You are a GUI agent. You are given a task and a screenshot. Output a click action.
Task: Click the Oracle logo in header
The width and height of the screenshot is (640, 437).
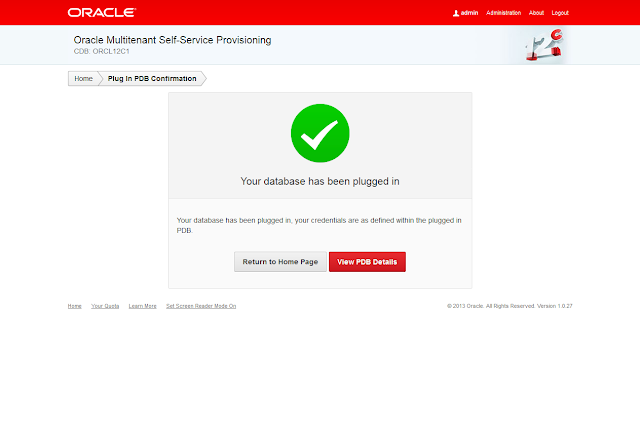pos(102,13)
